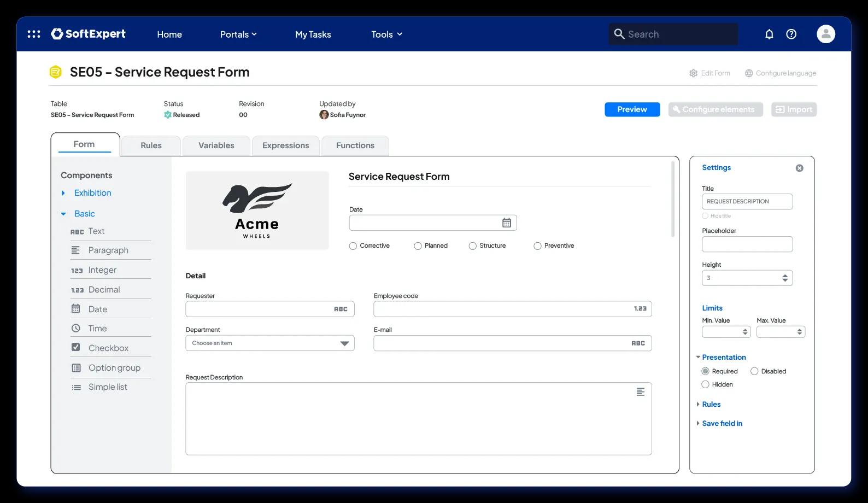Click the Edit Form gear icon
The width and height of the screenshot is (868, 503).
[693, 73]
